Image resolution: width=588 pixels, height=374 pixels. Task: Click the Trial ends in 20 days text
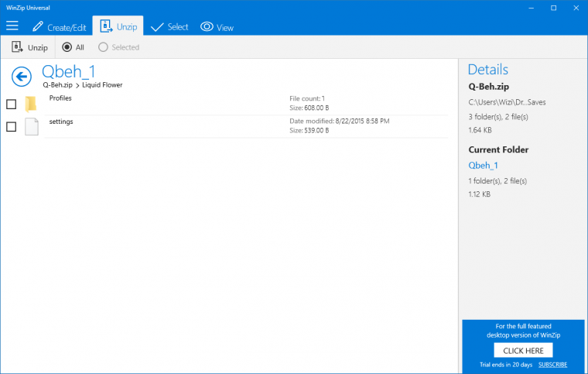point(506,365)
